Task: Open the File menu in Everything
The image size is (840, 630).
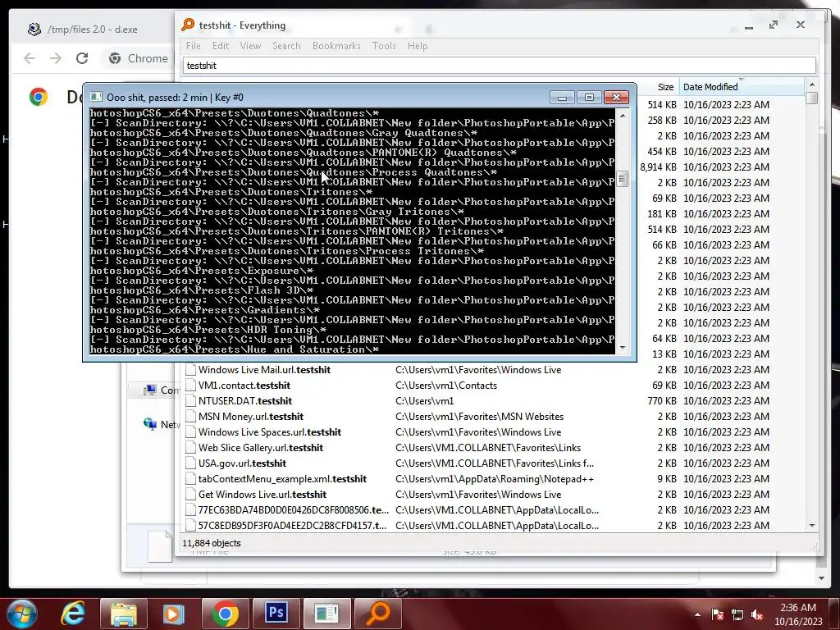Action: [193, 46]
